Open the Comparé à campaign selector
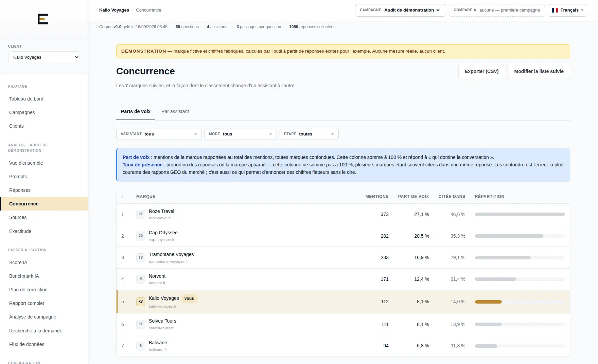 tap(497, 10)
